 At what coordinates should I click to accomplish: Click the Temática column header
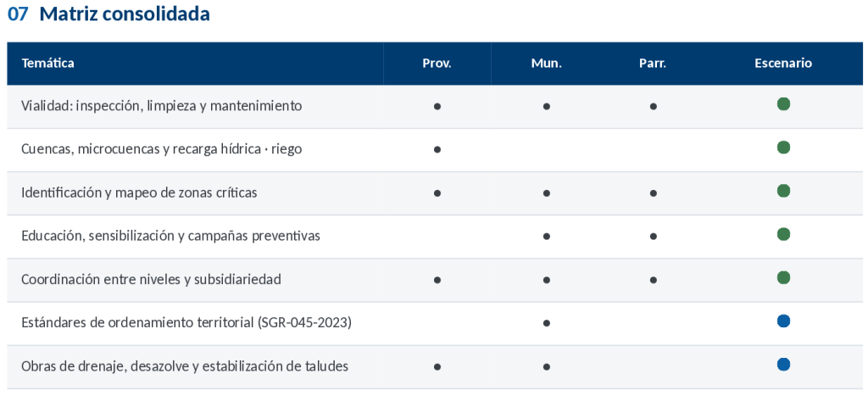point(47,63)
